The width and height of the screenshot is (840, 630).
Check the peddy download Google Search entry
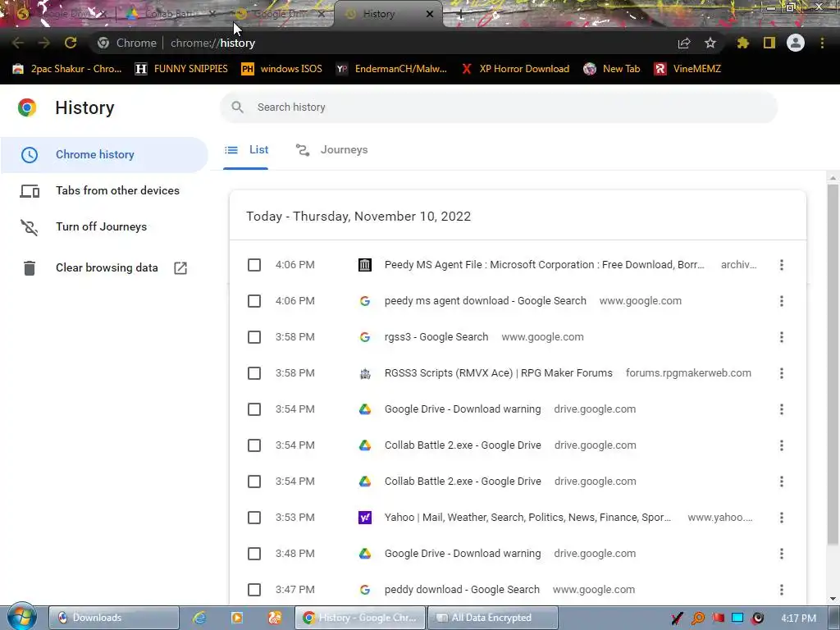(254, 589)
